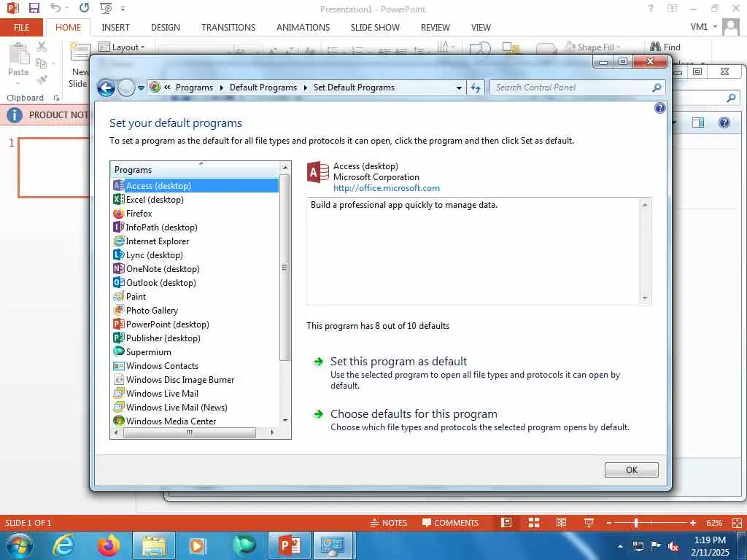This screenshot has height=560, width=747.
Task: Open recent pages dropdown arrow
Action: tap(141, 88)
